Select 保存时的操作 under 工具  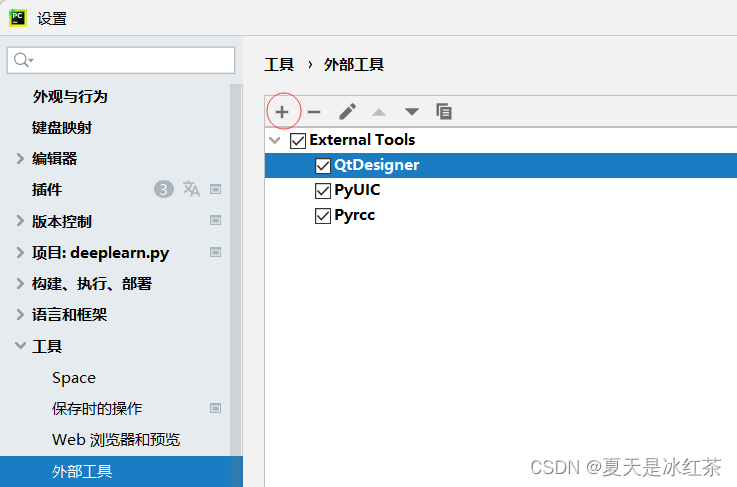97,408
